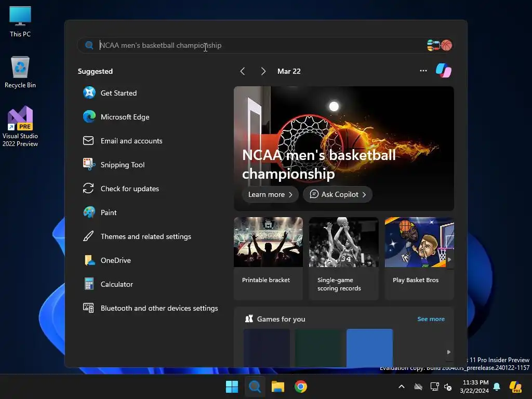Open the clock and date in taskbar

(x=475, y=387)
